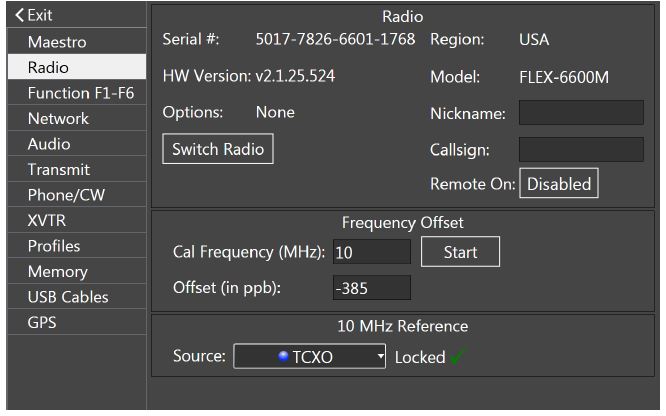This screenshot has width=666, height=416.
Task: Click the green Locked checkmark
Action: pos(458,356)
